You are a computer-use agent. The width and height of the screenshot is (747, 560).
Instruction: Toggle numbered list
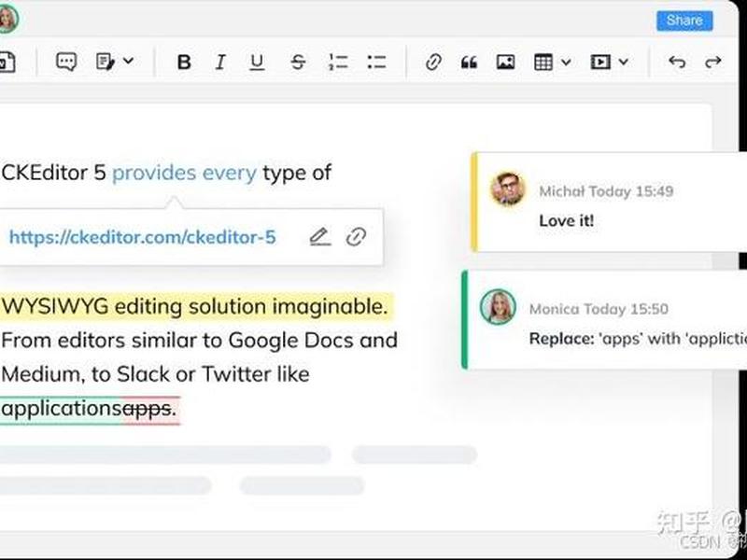[338, 63]
